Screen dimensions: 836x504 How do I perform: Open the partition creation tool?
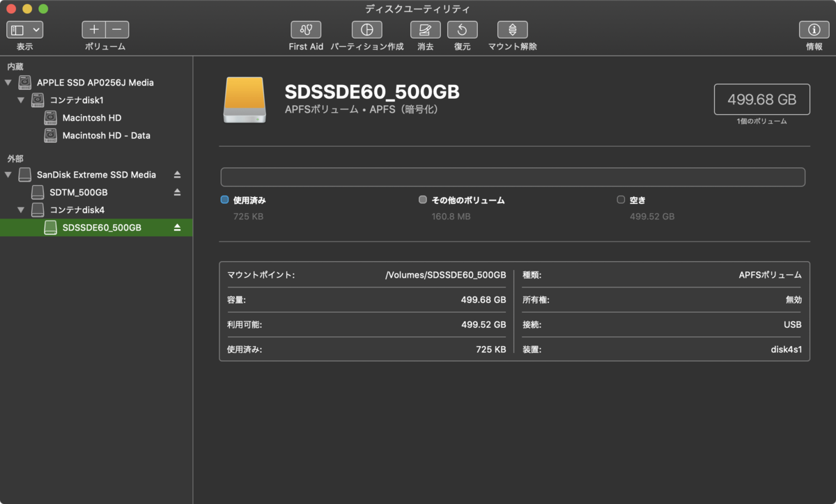pyautogui.click(x=366, y=30)
